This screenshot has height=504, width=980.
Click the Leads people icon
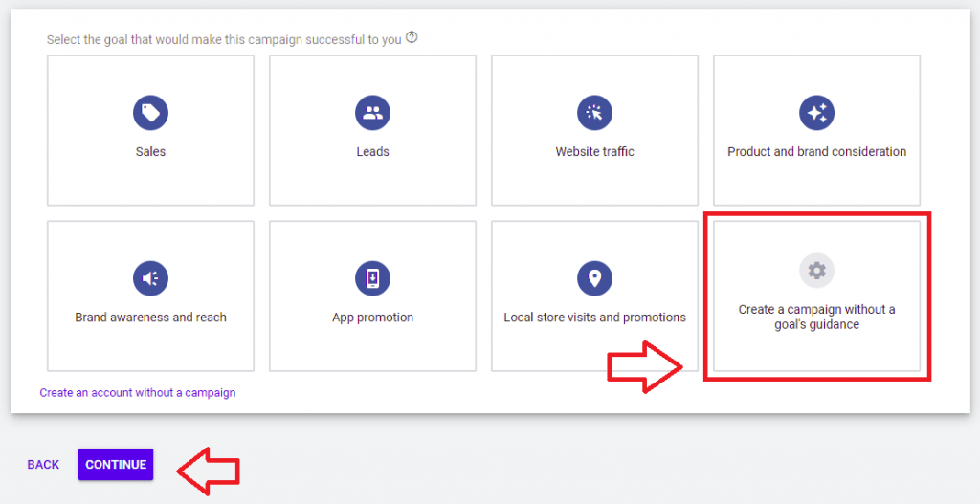(372, 113)
